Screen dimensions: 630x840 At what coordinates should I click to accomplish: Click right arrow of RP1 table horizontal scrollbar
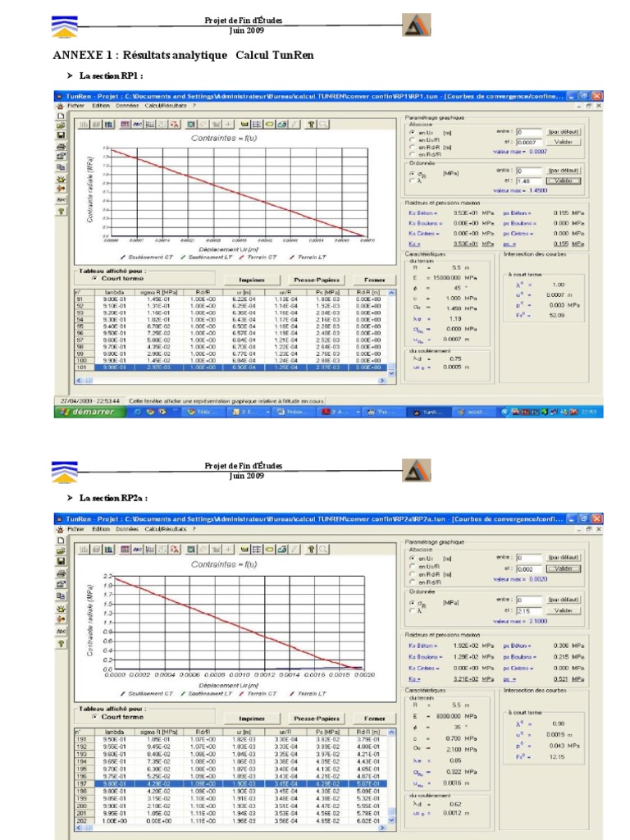pos(382,381)
